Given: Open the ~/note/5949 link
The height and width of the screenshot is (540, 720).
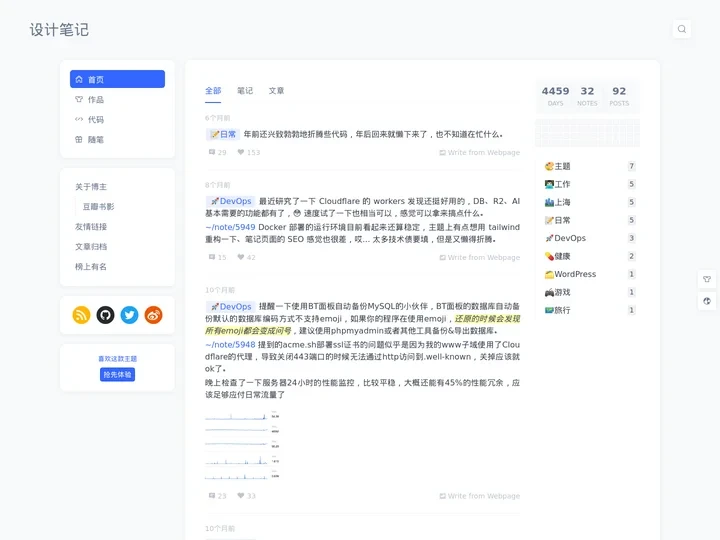Looking at the screenshot, I should 230,227.
